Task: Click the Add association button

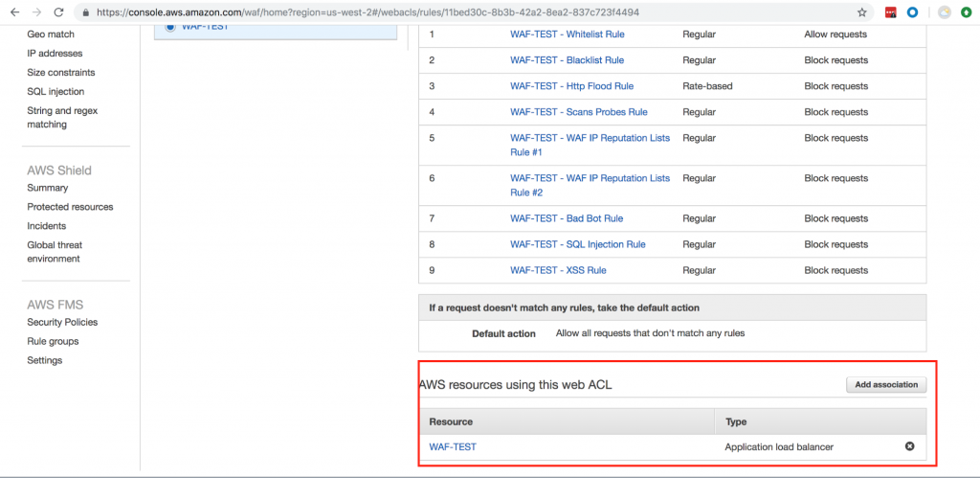Action: (886, 385)
